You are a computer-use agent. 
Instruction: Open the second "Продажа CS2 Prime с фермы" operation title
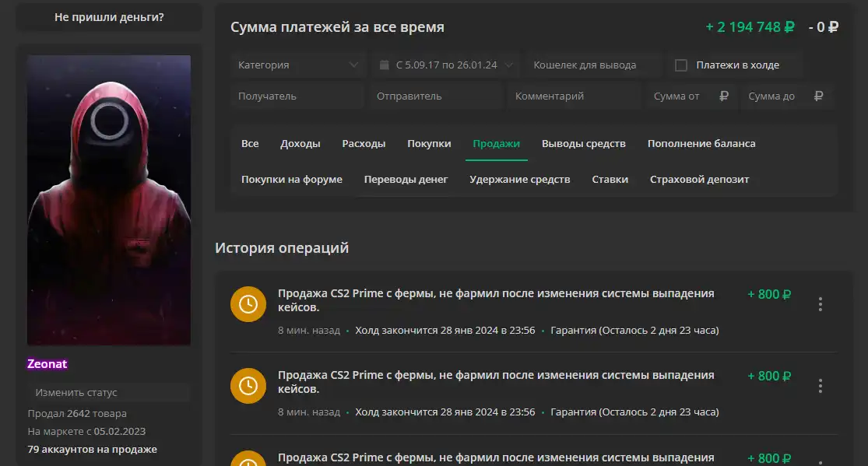pos(496,382)
